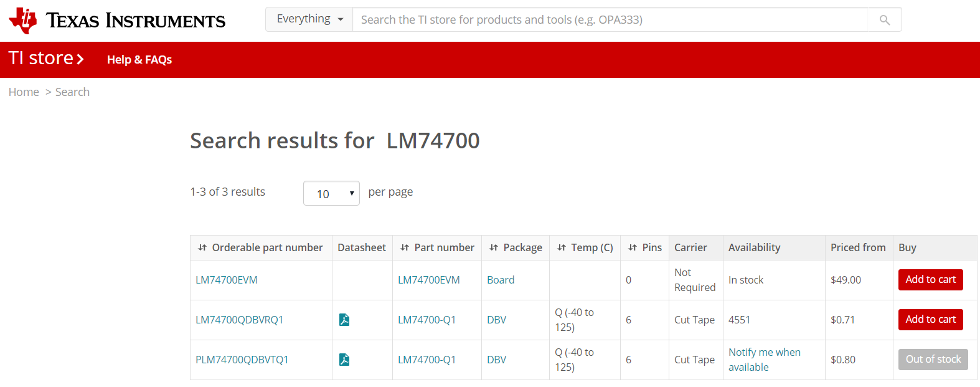This screenshot has width=980, height=387.
Task: Click the Search breadcrumb
Action: click(x=72, y=92)
